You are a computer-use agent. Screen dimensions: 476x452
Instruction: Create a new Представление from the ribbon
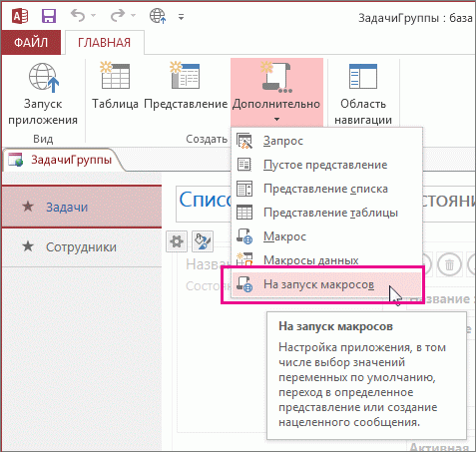coord(186,86)
